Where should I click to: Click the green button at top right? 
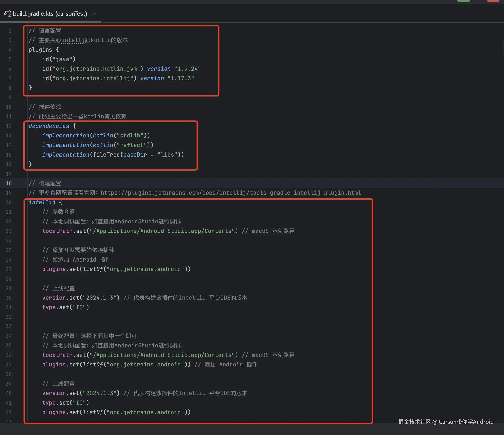pyautogui.click(x=463, y=1)
